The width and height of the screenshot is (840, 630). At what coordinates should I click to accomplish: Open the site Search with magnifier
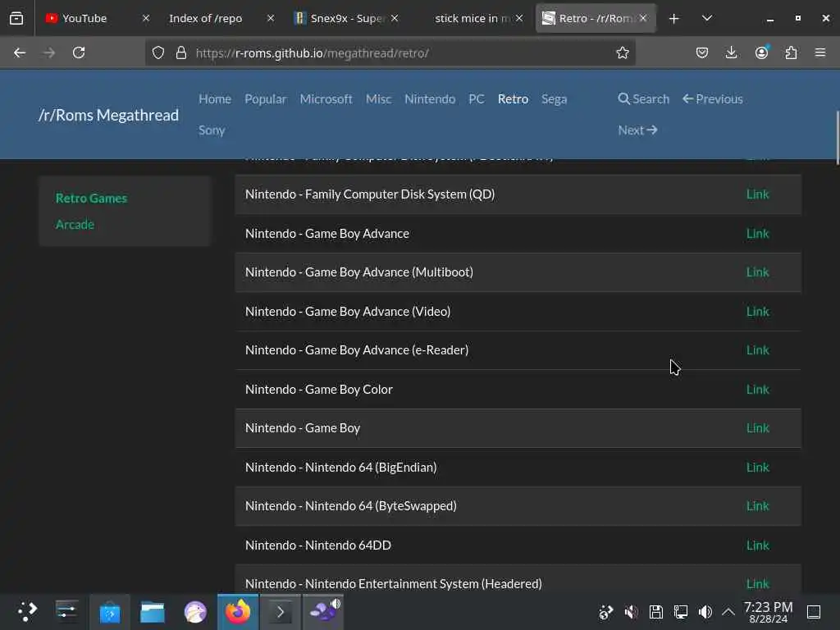[x=643, y=99]
